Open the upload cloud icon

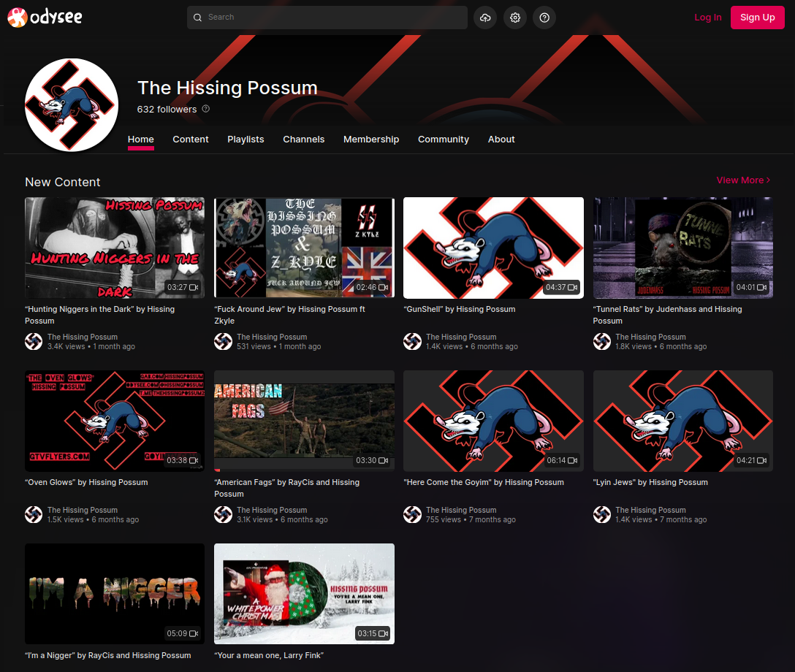(485, 18)
